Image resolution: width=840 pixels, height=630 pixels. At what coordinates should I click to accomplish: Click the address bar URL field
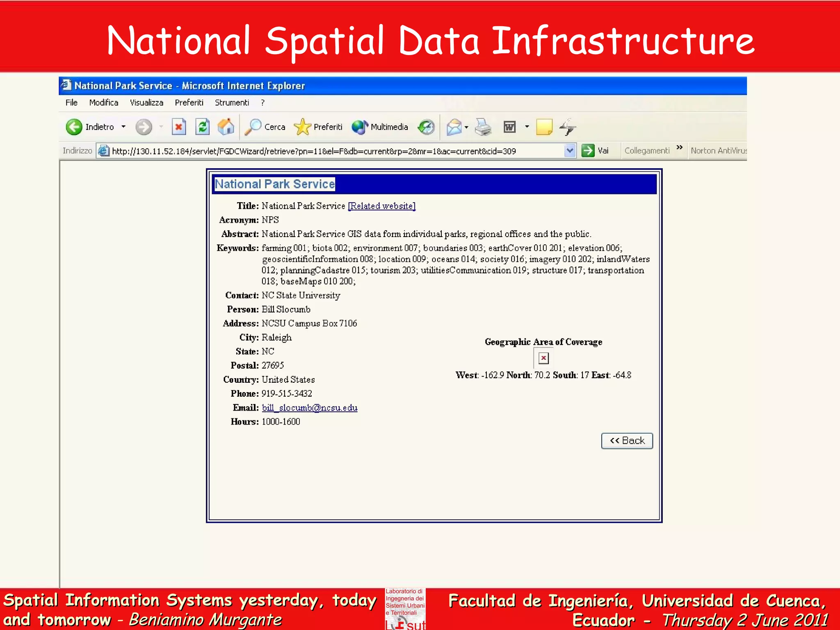[336, 151]
